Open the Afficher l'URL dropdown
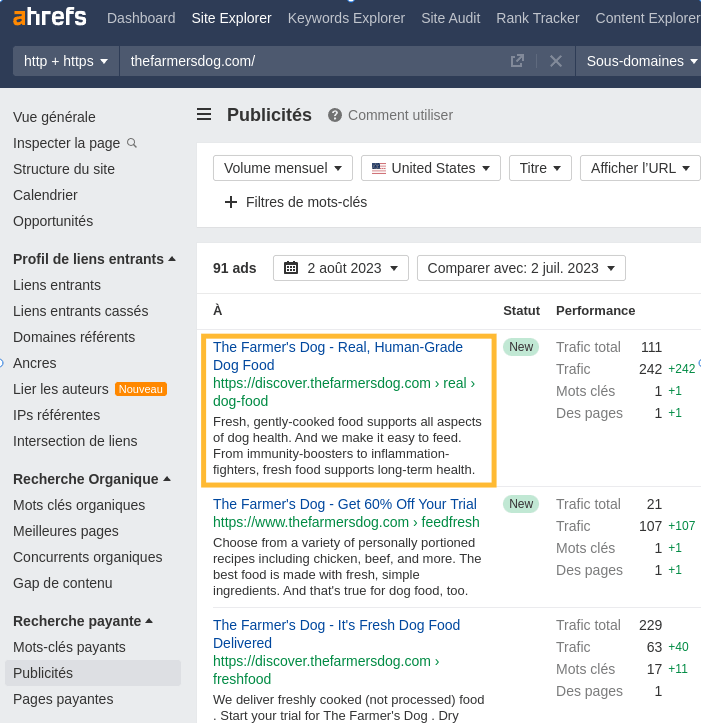701x723 pixels. point(640,168)
